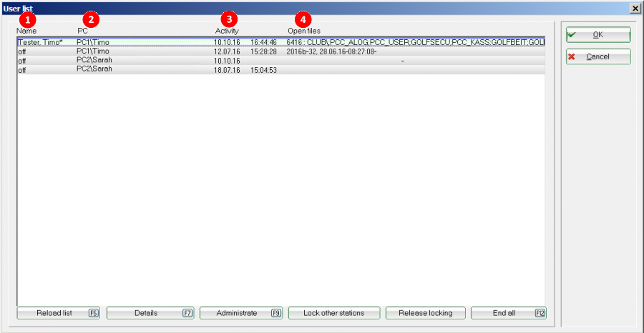Image resolution: width=644 pixels, height=333 pixels.
Task: Click the Reload list button
Action: pos(58,313)
